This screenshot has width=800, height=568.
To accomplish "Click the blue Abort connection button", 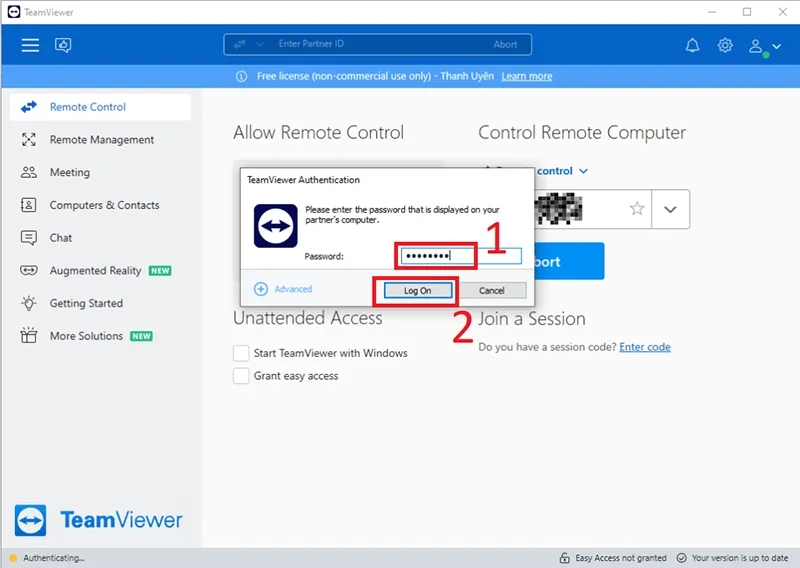I will [x=569, y=261].
